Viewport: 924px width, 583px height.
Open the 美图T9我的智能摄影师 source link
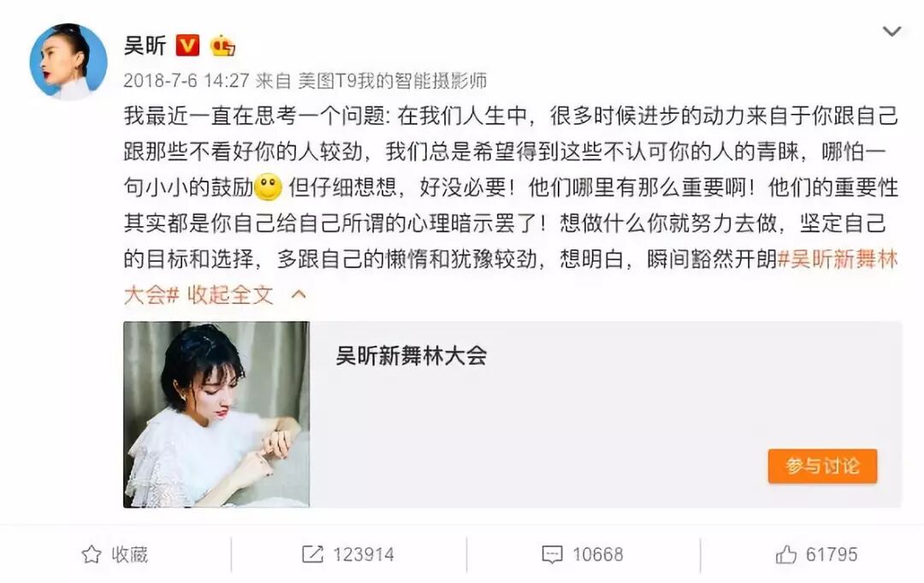[x=393, y=80]
